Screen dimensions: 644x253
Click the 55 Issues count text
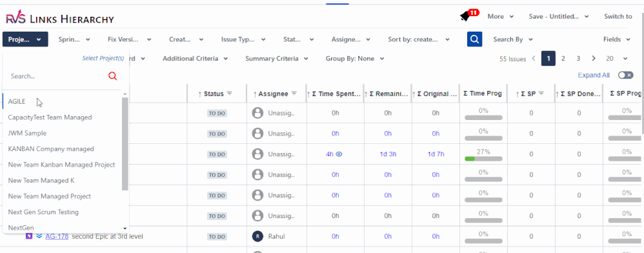tap(512, 59)
